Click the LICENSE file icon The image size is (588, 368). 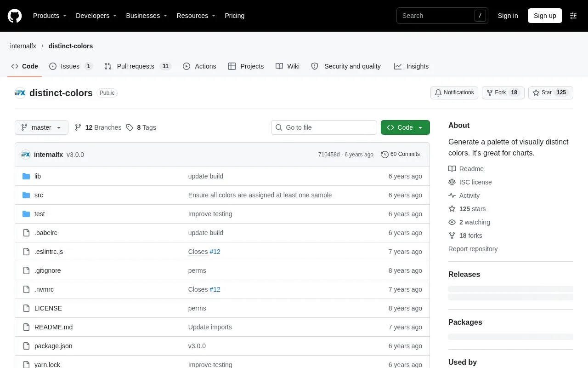click(x=26, y=308)
